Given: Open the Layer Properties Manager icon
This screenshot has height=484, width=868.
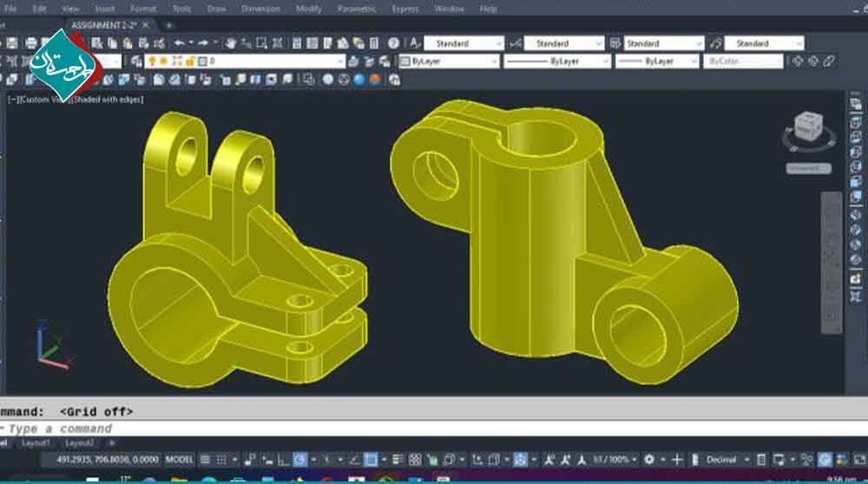Looking at the screenshot, I should [x=136, y=61].
